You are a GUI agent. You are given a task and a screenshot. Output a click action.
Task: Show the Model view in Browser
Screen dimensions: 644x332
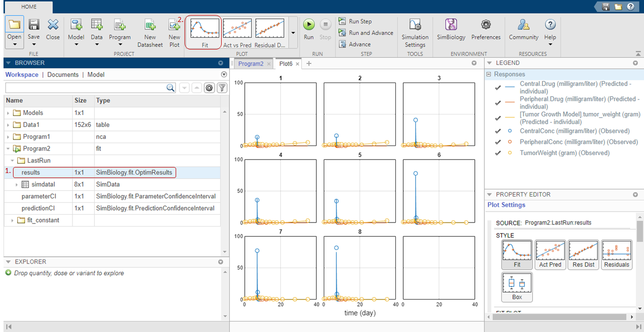point(96,74)
